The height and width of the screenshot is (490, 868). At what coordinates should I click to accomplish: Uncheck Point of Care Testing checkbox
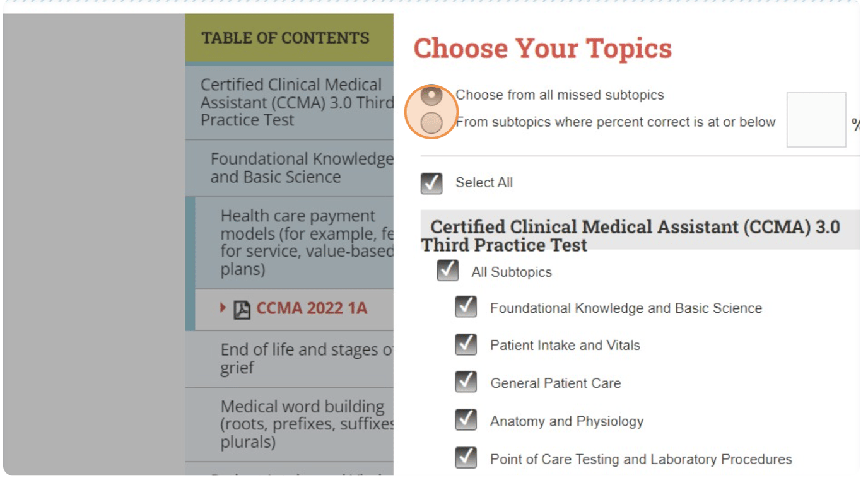coord(466,458)
